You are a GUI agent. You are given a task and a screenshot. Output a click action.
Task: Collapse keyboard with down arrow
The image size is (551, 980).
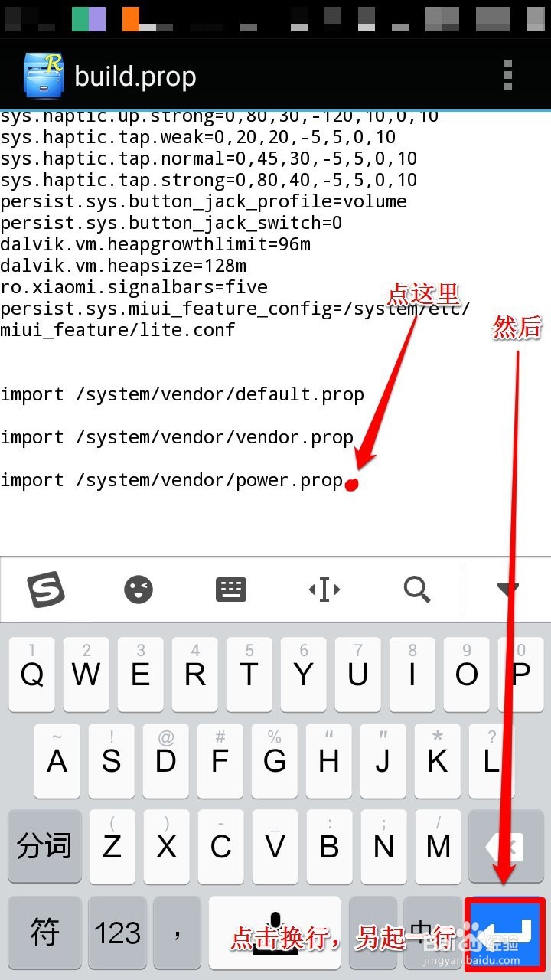508,590
